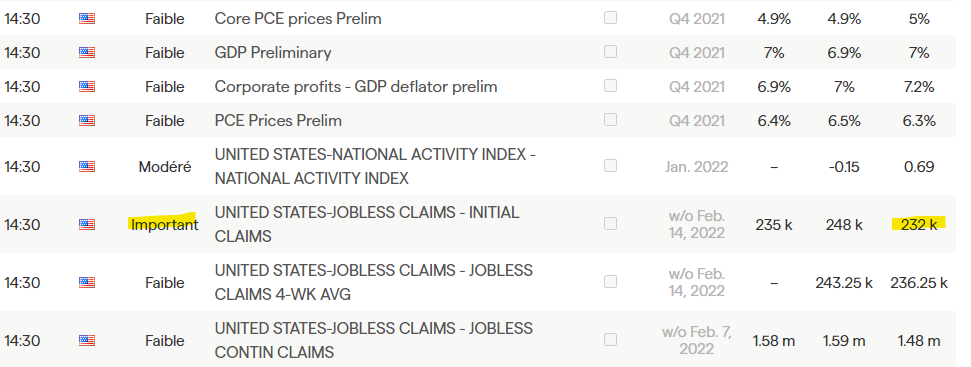The height and width of the screenshot is (367, 971).
Task: Click the US flag in the GDP Preliminary row
Action: 87,53
